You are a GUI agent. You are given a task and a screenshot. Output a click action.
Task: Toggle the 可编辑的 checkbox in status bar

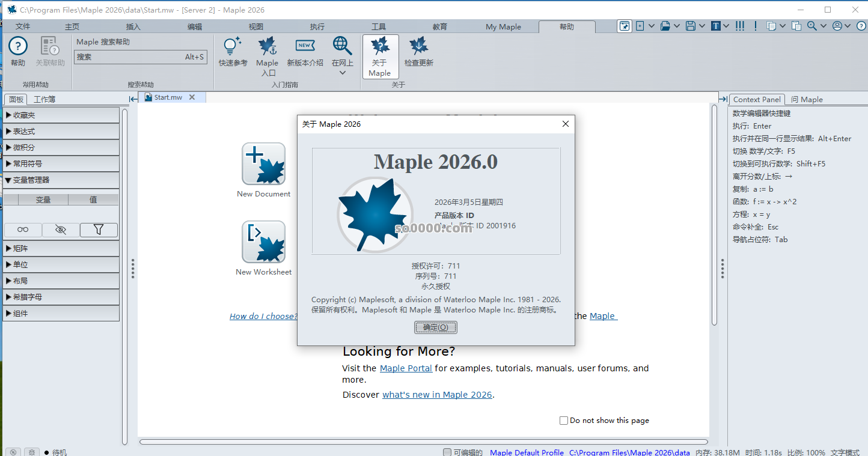click(x=447, y=452)
